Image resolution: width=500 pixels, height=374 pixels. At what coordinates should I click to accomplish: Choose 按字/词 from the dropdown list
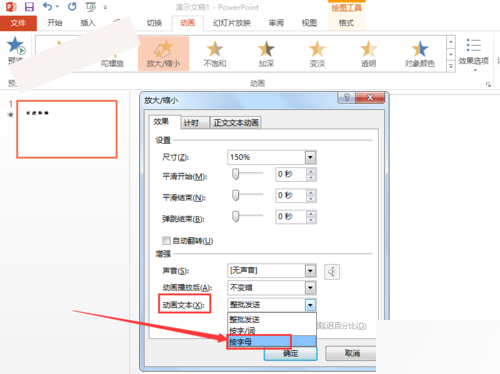[x=272, y=330]
